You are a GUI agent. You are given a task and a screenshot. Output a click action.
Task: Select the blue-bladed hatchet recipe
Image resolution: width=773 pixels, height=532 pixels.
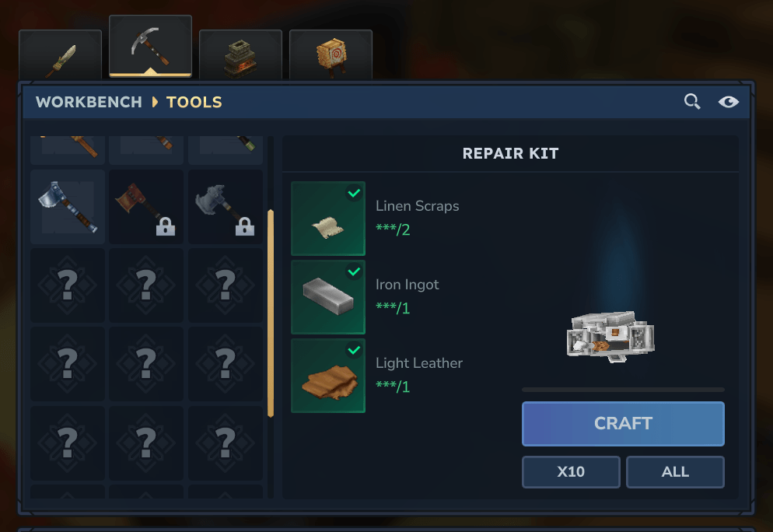(68, 207)
